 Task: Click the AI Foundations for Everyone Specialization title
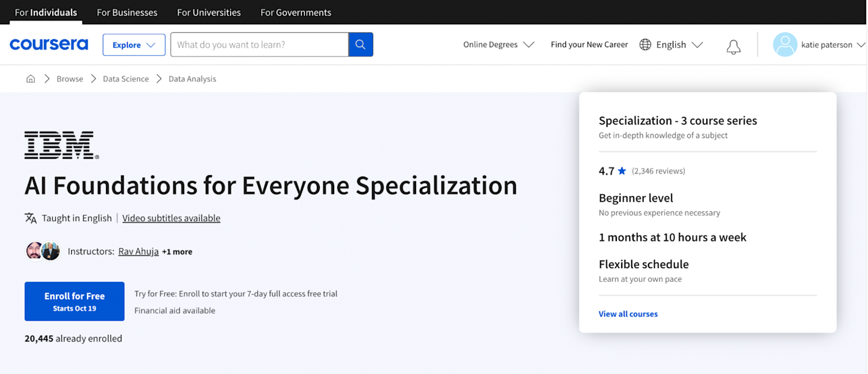271,185
